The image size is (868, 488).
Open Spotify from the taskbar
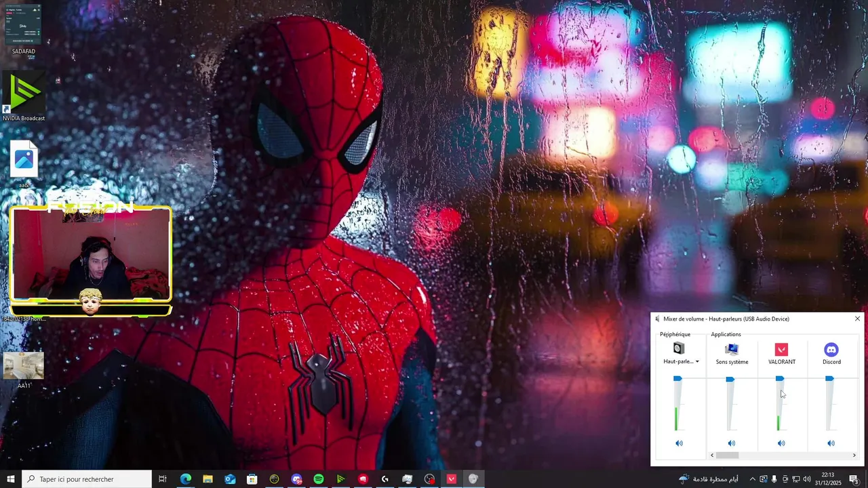319,479
